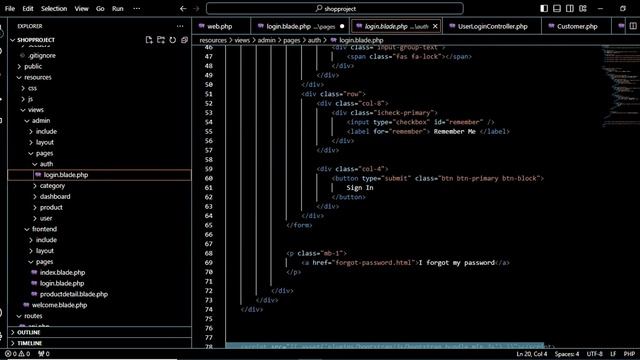
Task: Close the active login.blade.php auth tab
Action: pyautogui.click(x=435, y=26)
